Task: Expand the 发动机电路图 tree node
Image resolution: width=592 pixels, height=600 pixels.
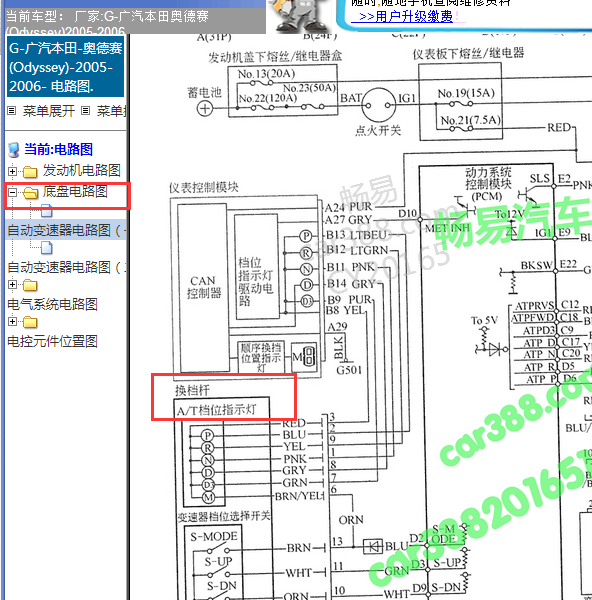Action: 12,171
